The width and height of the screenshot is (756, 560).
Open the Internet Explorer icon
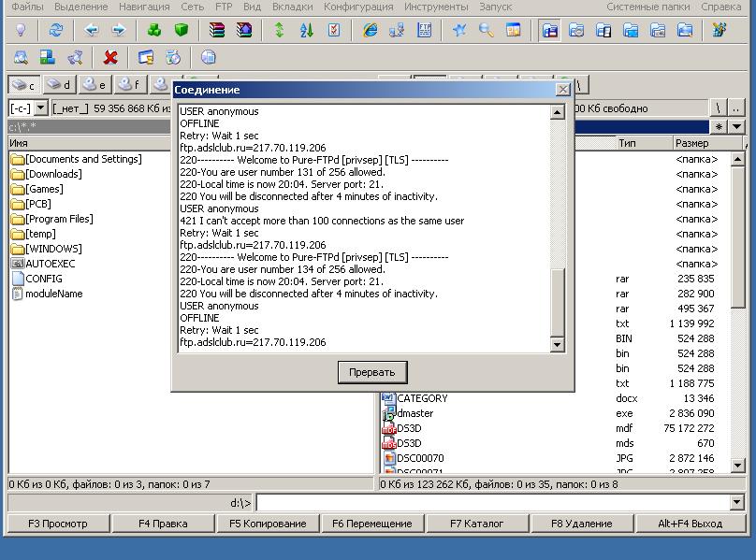coord(370,30)
